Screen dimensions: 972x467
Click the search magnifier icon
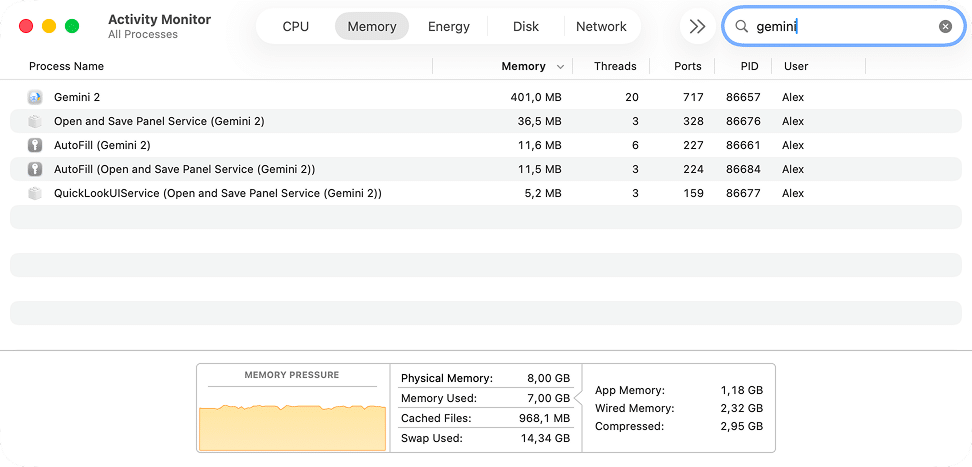741,26
